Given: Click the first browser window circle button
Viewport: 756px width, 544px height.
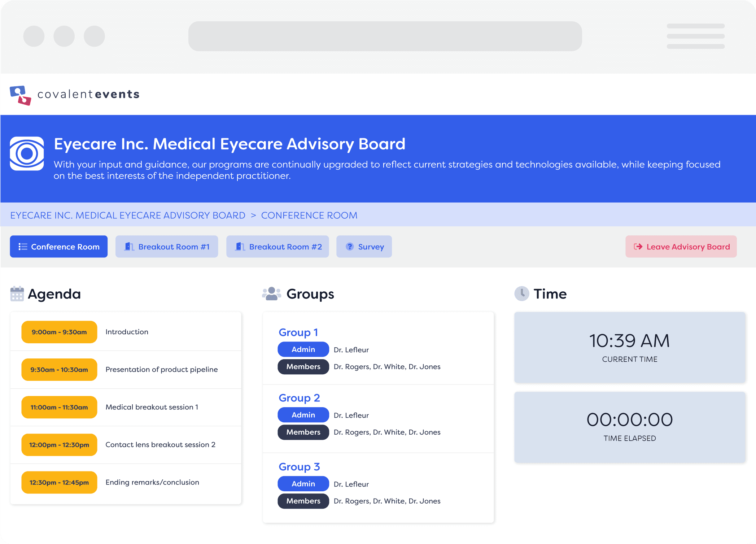Looking at the screenshot, I should tap(34, 36).
